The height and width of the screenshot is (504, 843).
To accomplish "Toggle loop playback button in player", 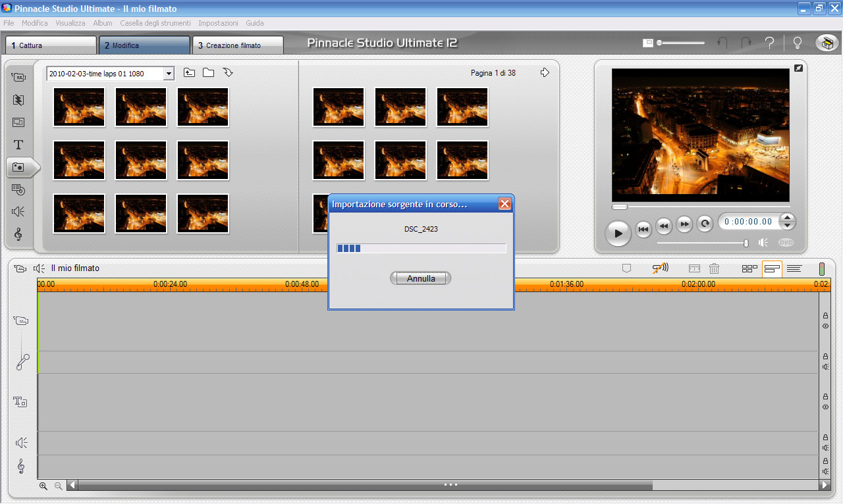I will pos(705,224).
